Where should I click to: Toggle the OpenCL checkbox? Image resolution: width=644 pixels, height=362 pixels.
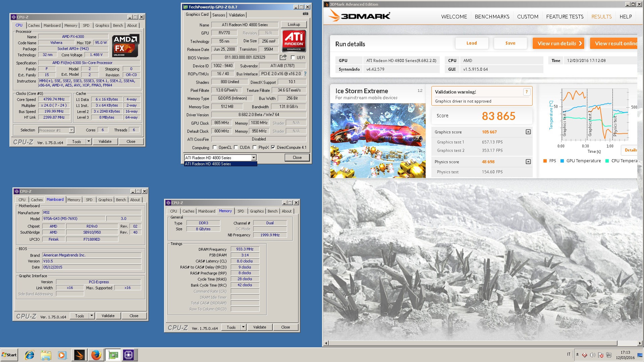pyautogui.click(x=215, y=147)
